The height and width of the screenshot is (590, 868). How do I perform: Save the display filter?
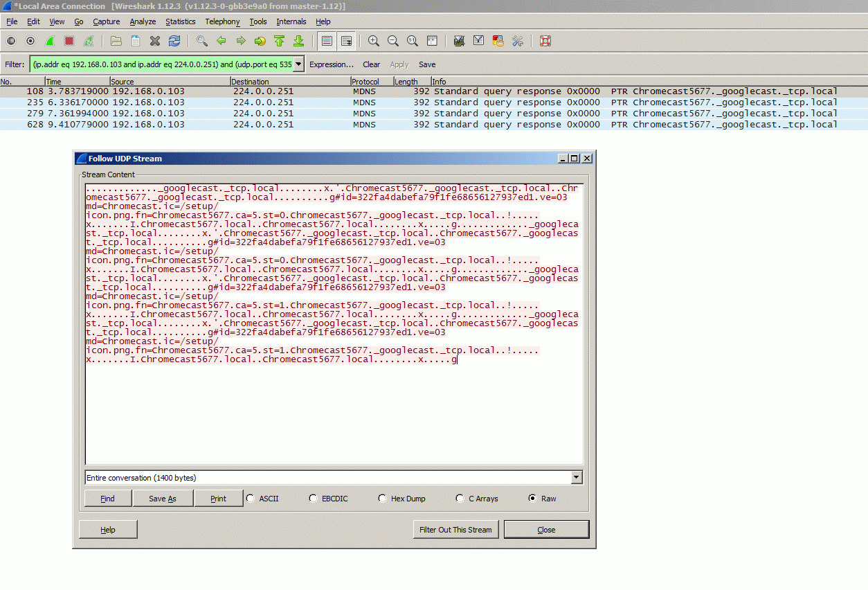pyautogui.click(x=427, y=64)
